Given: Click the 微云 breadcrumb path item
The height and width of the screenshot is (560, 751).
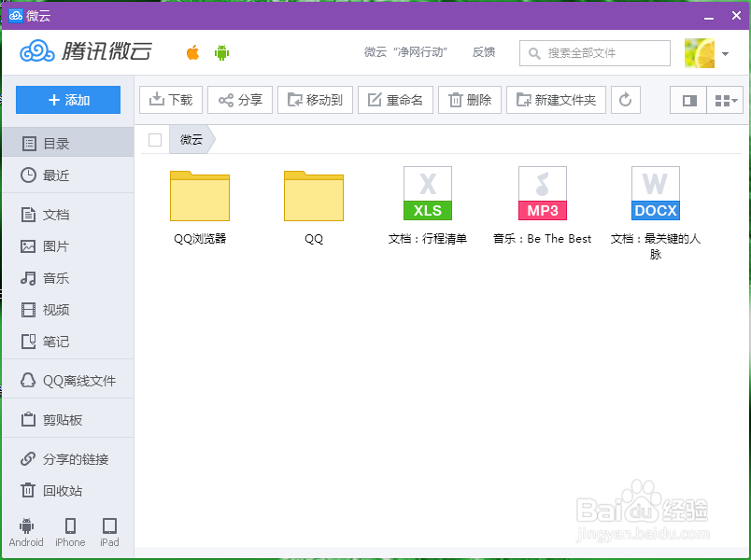Looking at the screenshot, I should click(x=191, y=140).
